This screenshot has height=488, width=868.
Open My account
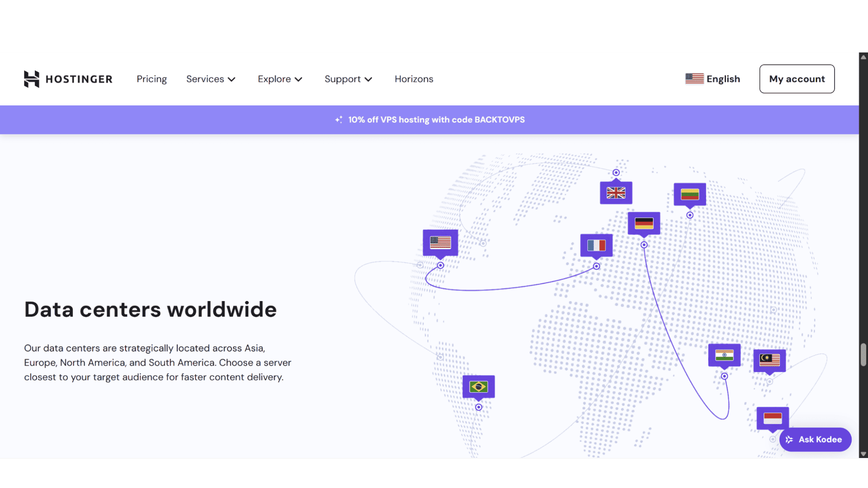797,79
